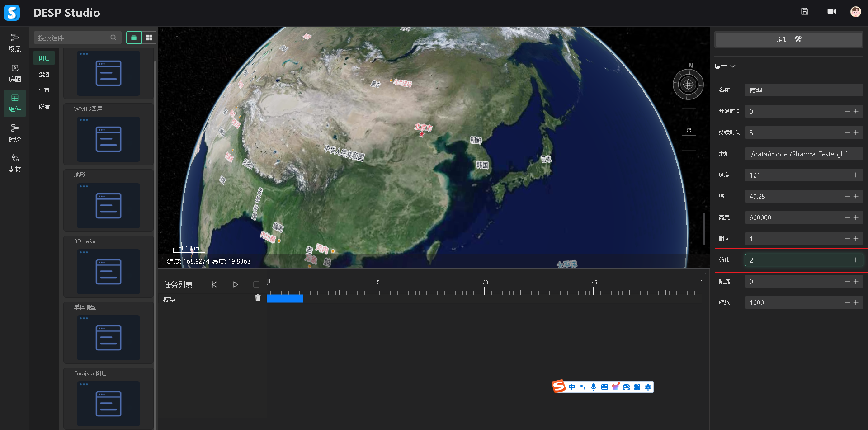Switch component list to grid view
This screenshot has width=868, height=430.
[x=149, y=38]
